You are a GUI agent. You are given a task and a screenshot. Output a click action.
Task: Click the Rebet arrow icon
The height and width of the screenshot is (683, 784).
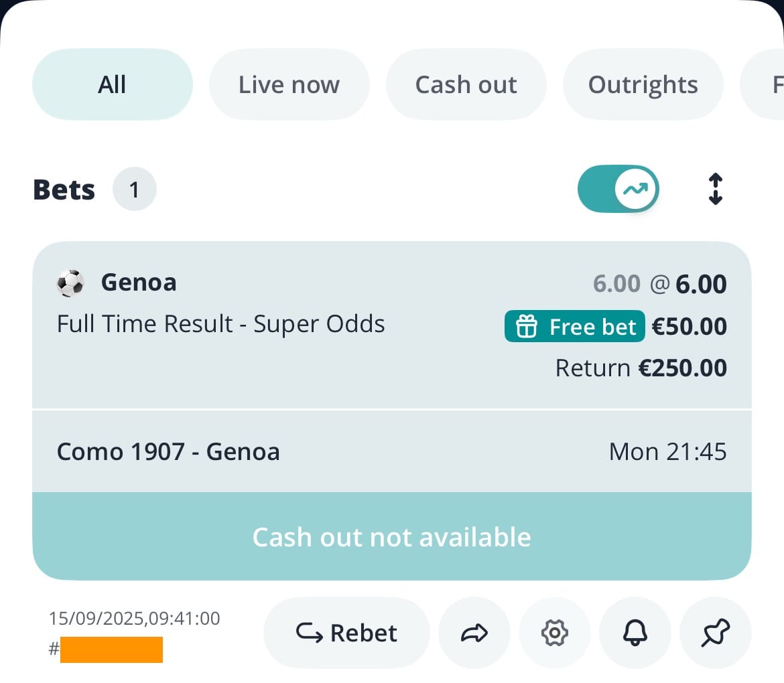click(x=310, y=633)
